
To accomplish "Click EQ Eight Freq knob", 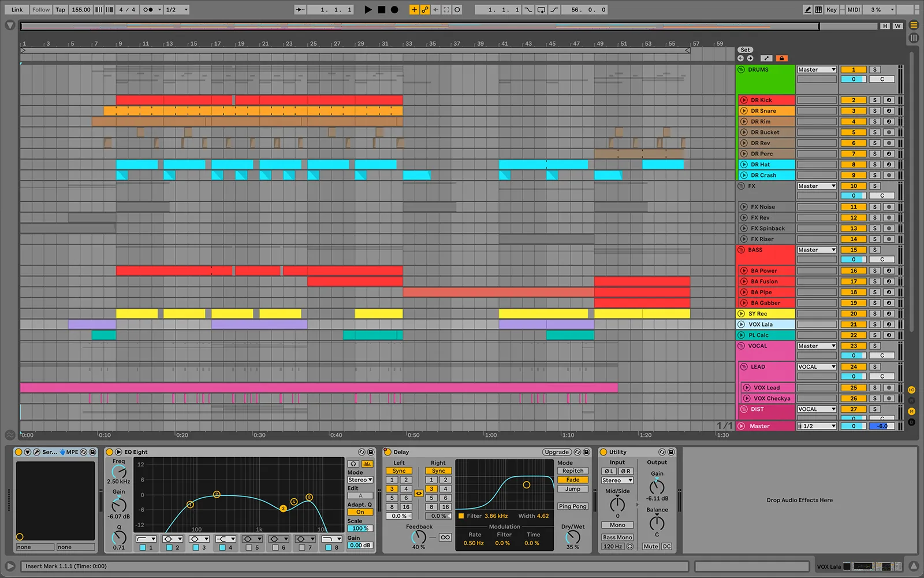I will pos(118,471).
